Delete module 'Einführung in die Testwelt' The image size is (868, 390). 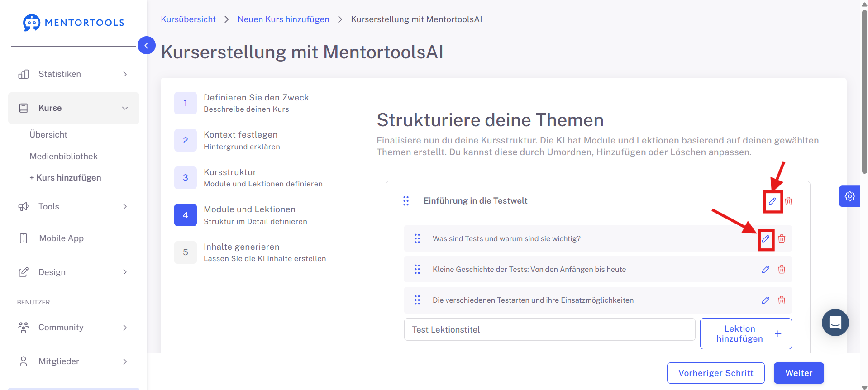pos(788,201)
